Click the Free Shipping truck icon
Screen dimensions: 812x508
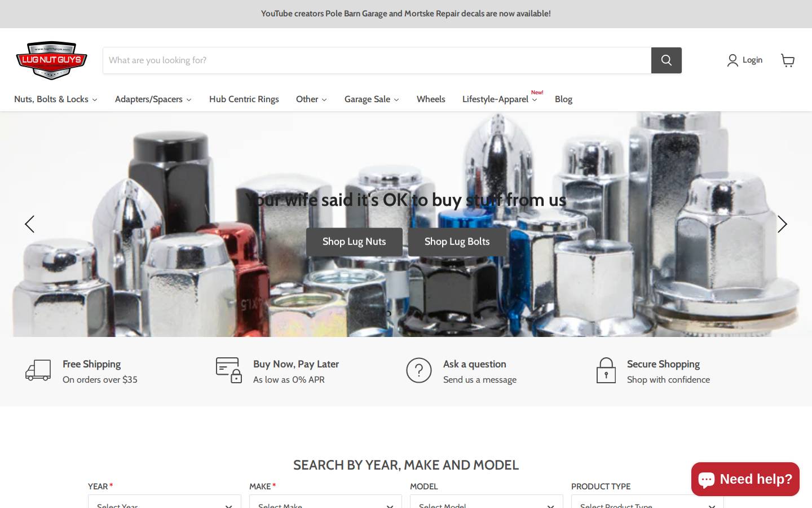(x=38, y=370)
